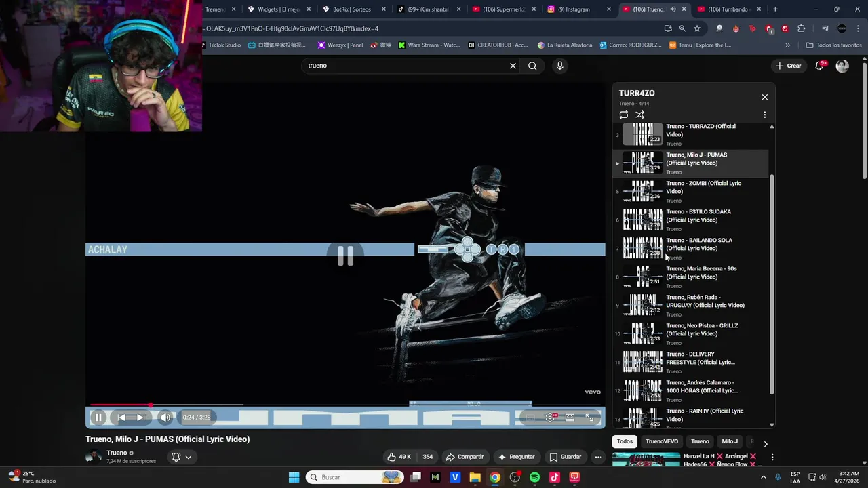Like the video with 49 K likes
868x488 pixels.
click(399, 457)
